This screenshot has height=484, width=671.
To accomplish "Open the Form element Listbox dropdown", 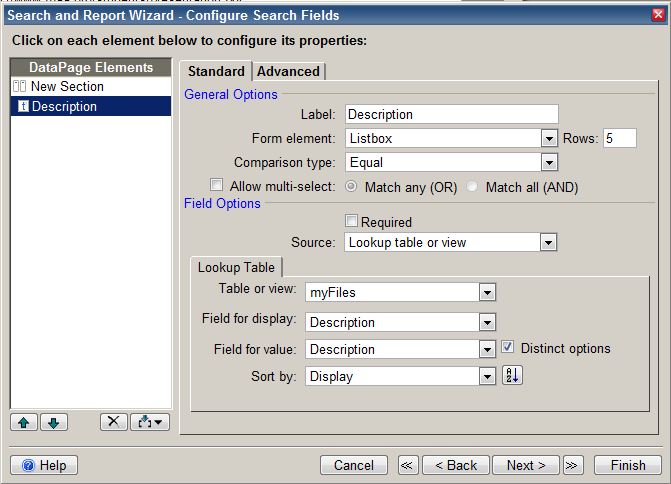I will point(549,139).
